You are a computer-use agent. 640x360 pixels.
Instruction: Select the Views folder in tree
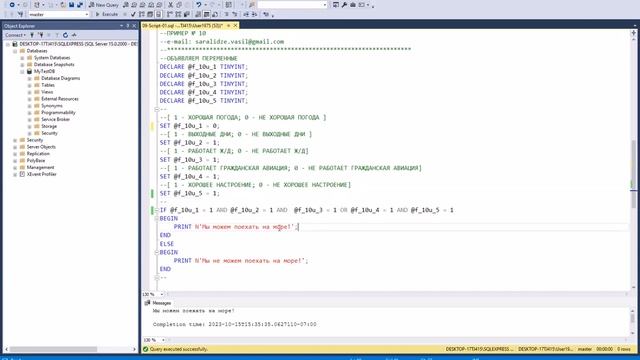click(x=47, y=92)
